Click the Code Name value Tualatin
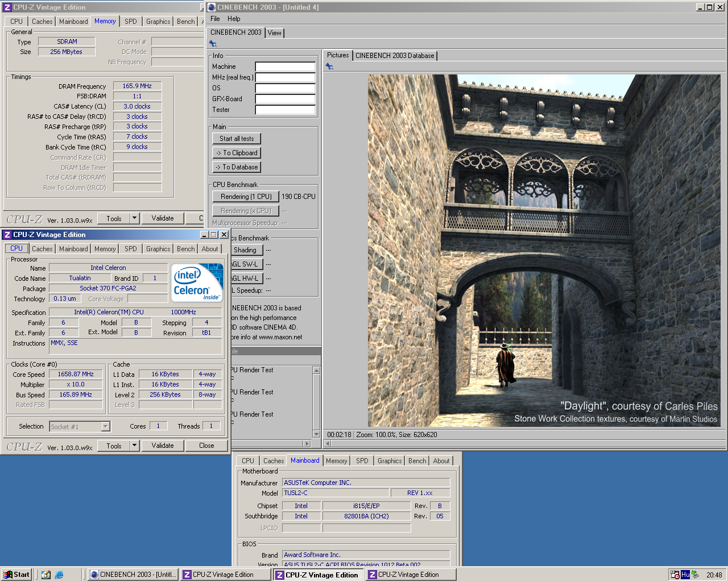The image size is (728, 582). tap(80, 278)
